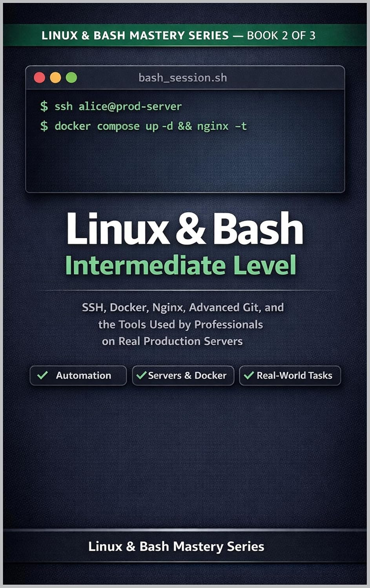The height and width of the screenshot is (588, 370).
Task: Click the Linux & Bash main title
Action: point(185,229)
